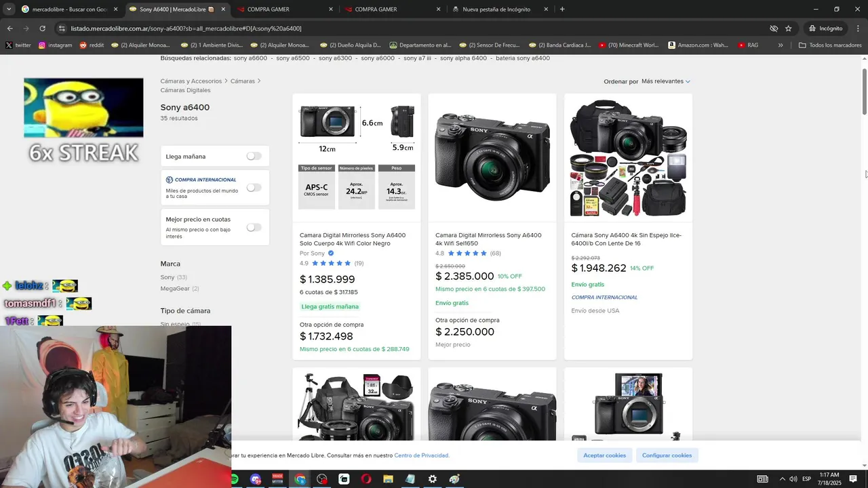
Task: Open Chrome's three-dot menu
Action: click(x=858, y=28)
